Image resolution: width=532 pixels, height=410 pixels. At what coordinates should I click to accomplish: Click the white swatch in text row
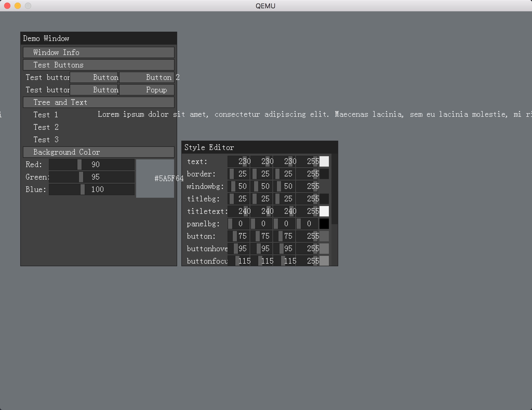pos(324,161)
